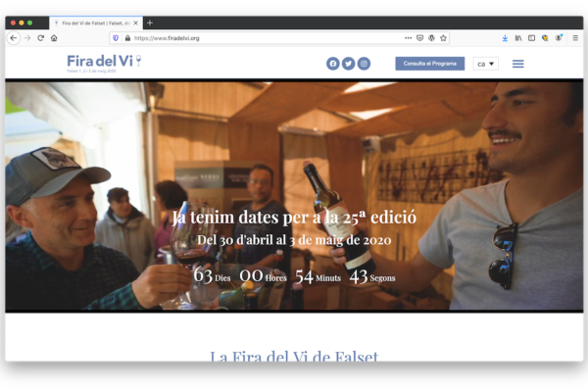Open the page actions three-dots menu

click(x=408, y=38)
